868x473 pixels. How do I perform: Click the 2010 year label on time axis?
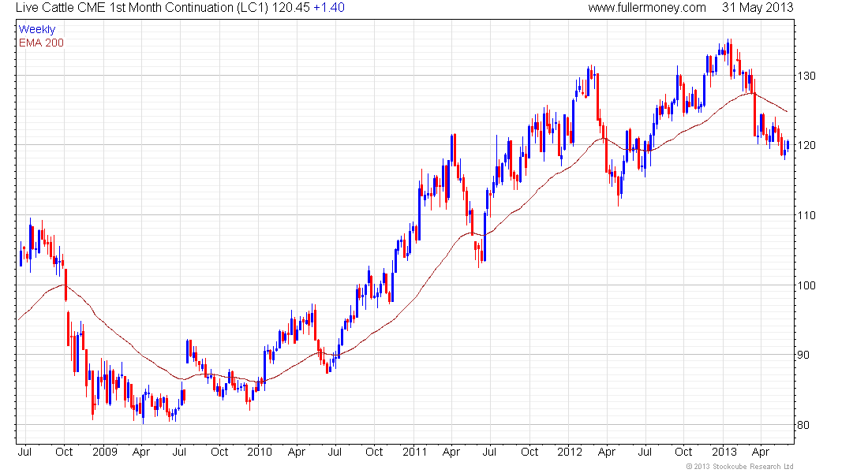260,452
